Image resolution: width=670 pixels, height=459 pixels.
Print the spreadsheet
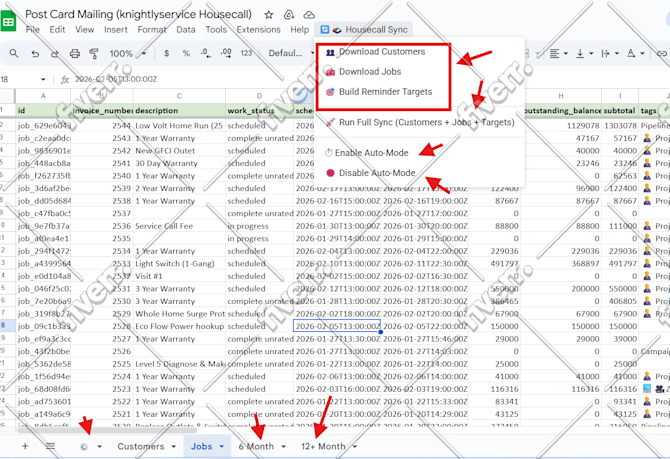point(75,53)
